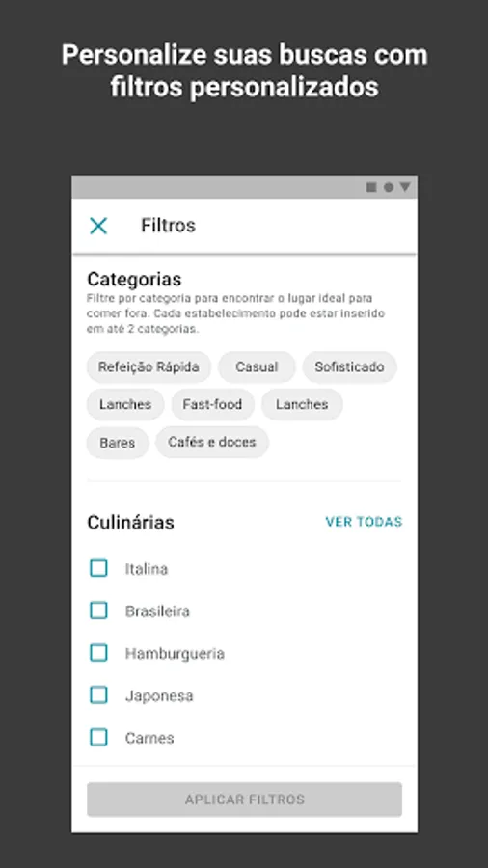Select the Refeição Rápida category chip
Screen dimensions: 488x868
[149, 367]
